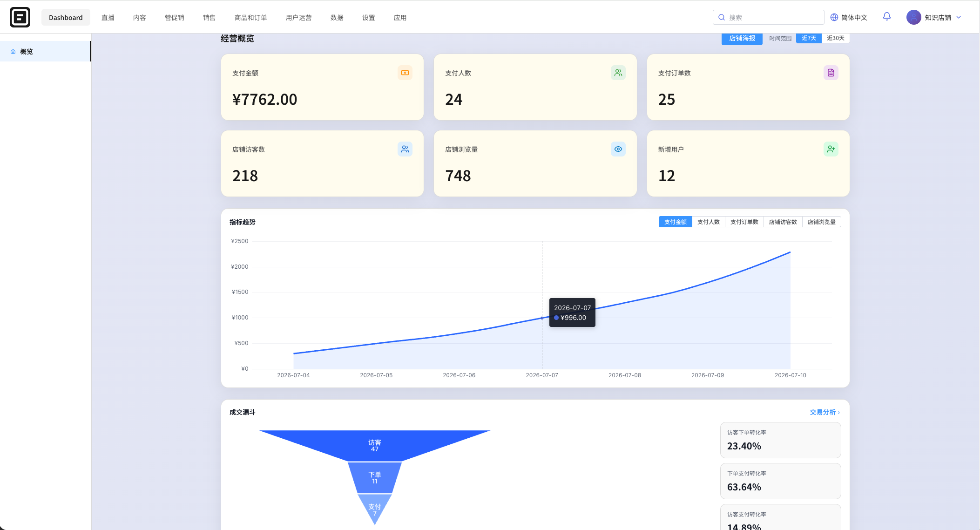The height and width of the screenshot is (530, 980).
Task: Open the 应用 nav menu
Action: tap(400, 17)
